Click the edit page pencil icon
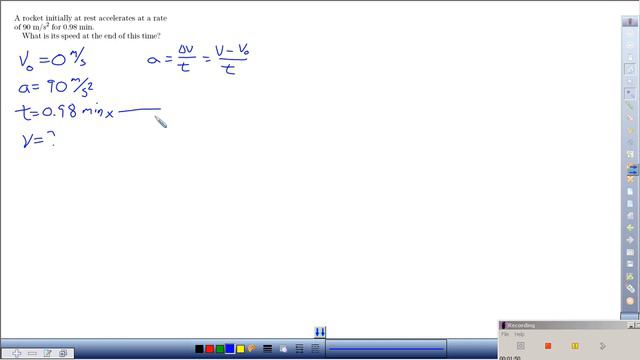The image size is (640, 360). pyautogui.click(x=48, y=353)
